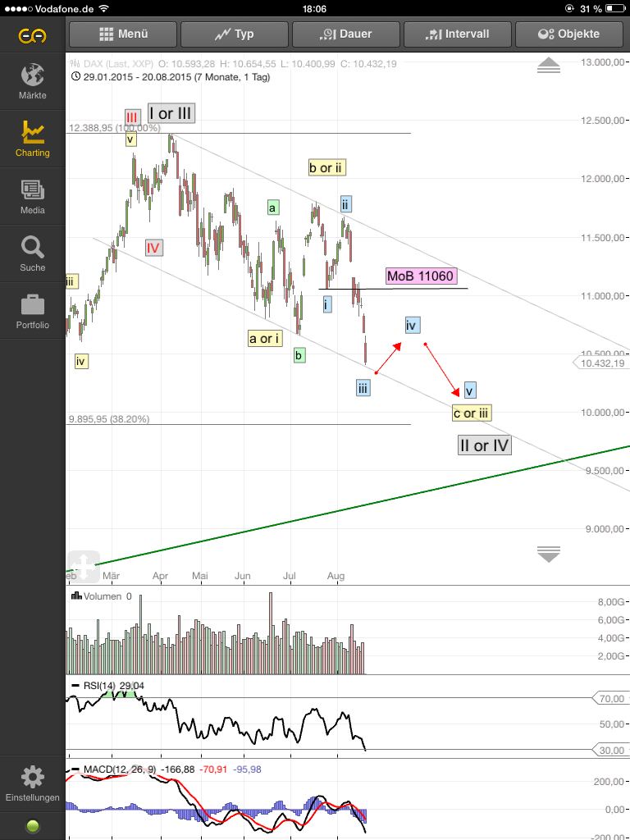
Task: Select the green 'a' wave label
Action: coord(272,208)
